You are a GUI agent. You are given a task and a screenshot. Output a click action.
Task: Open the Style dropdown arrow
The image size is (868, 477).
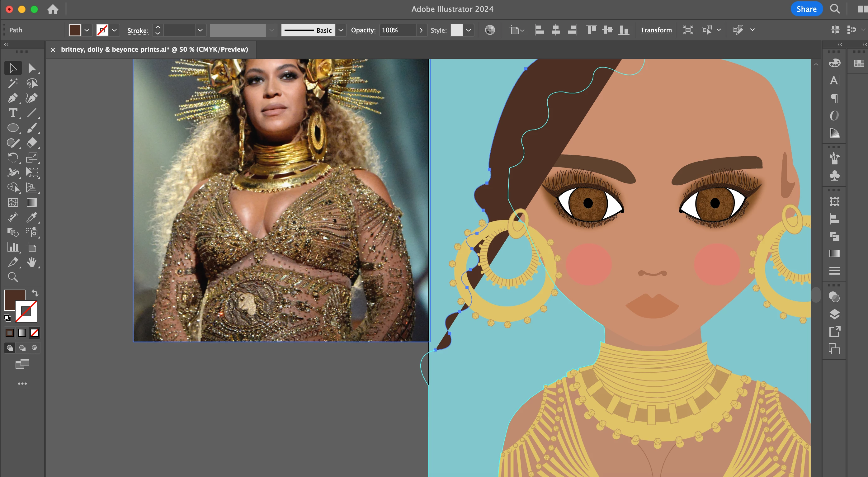tap(468, 30)
